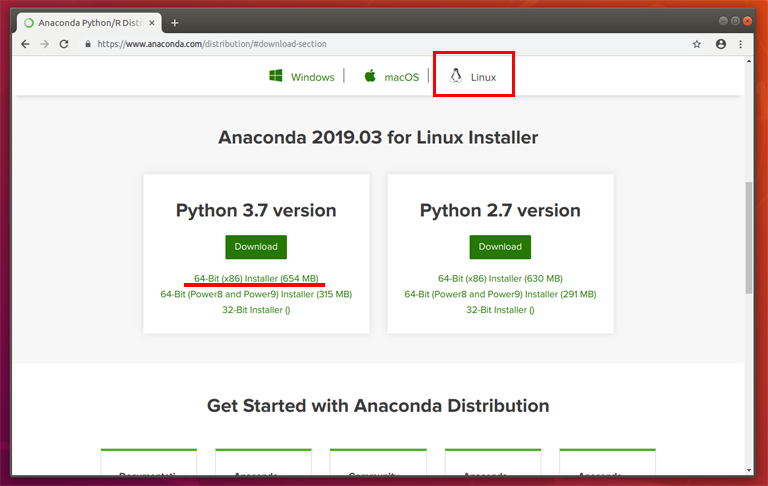Download the Python 2.7 version
The image size is (768, 486).
pos(500,247)
